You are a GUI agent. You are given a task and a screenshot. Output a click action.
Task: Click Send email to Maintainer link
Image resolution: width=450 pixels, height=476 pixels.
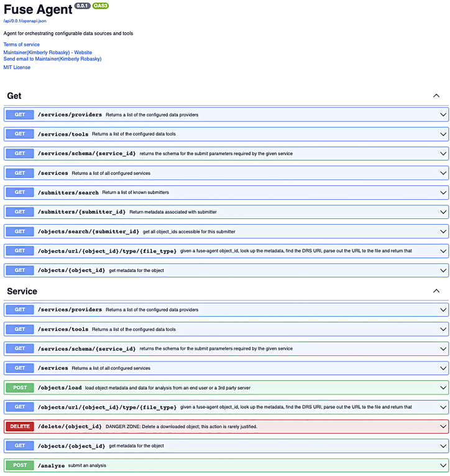click(x=52, y=59)
